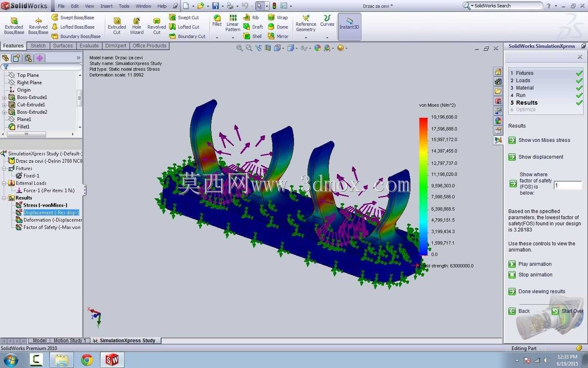Open the Hole Wizard
The width and height of the screenshot is (588, 368).
point(137,26)
